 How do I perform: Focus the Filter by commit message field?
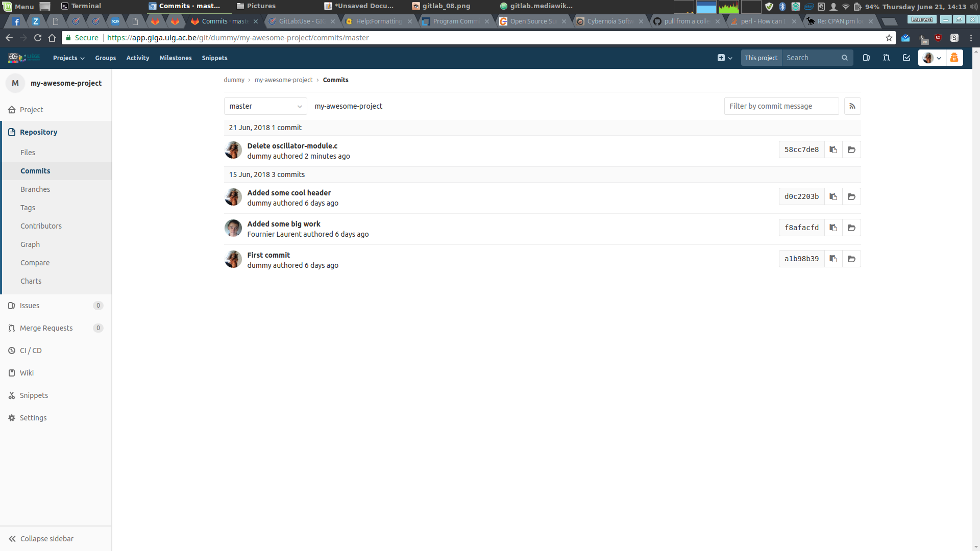tap(781, 106)
